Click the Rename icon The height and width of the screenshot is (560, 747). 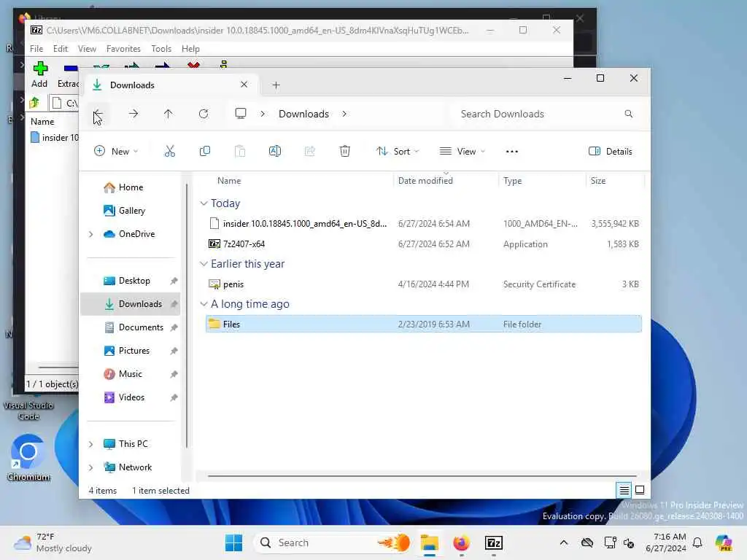click(275, 152)
